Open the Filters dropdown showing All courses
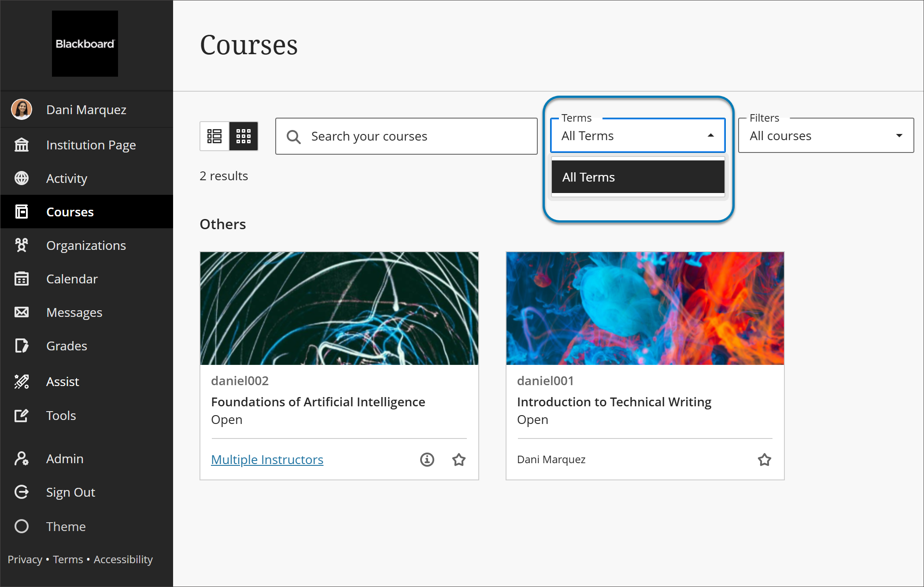Viewport: 924px width, 587px height. coord(825,135)
